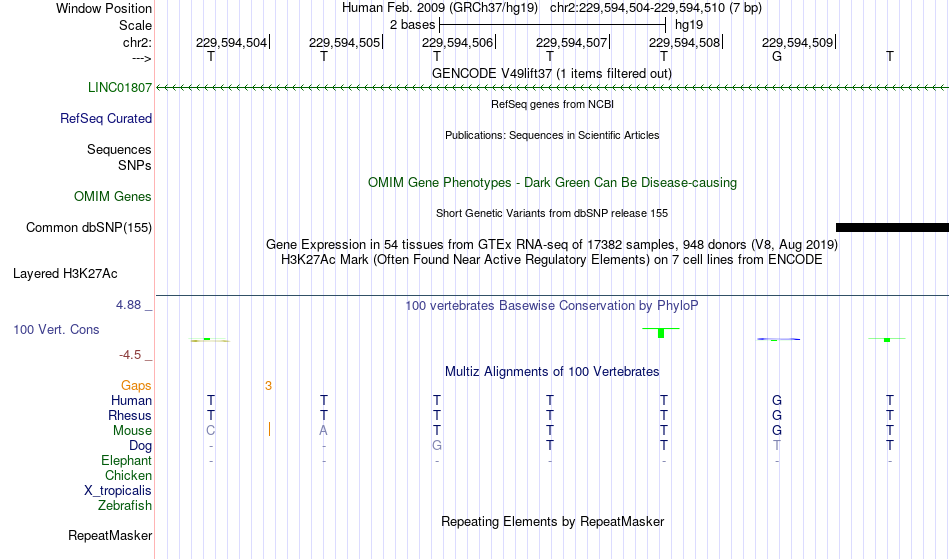The image size is (950, 559).
Task: Select the Chicken alignment row label
Action: [128, 475]
